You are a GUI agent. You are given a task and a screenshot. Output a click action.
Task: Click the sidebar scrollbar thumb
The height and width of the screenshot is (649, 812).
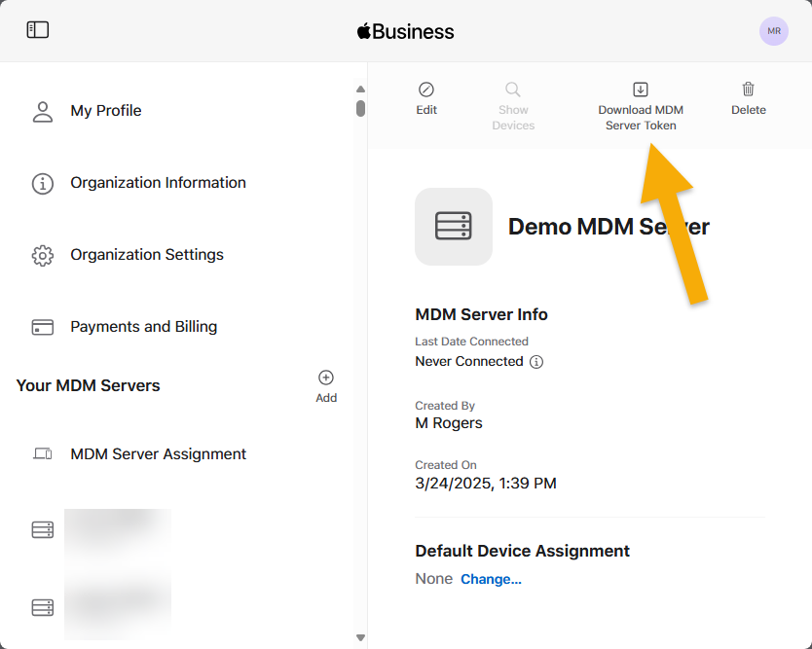pos(360,107)
